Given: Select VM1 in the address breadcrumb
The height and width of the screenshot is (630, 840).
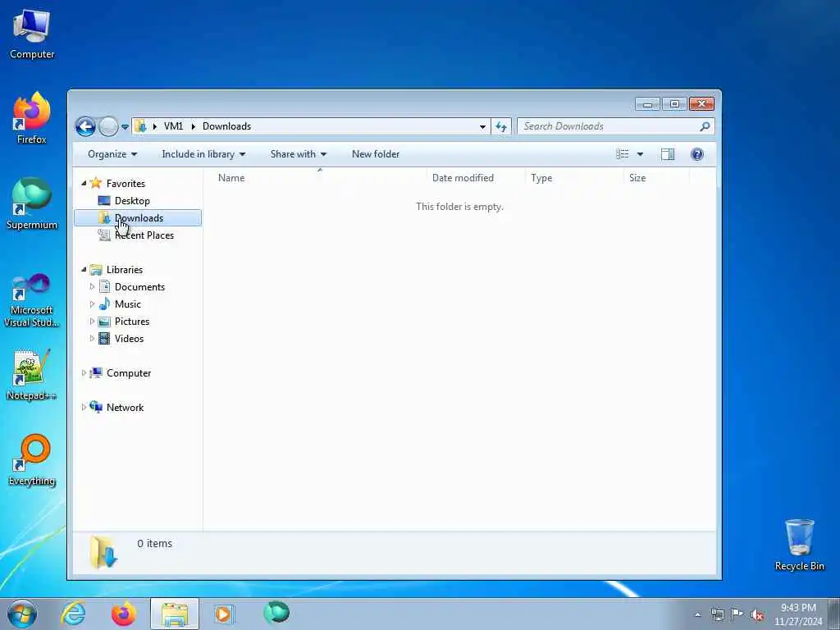Looking at the screenshot, I should click(173, 126).
